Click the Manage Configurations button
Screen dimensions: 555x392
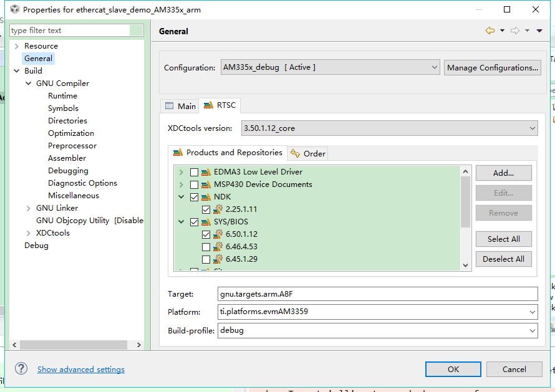coord(493,67)
